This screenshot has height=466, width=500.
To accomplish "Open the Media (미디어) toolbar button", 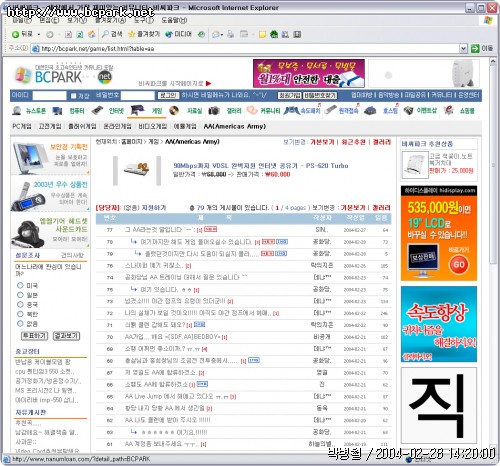I will [179, 34].
